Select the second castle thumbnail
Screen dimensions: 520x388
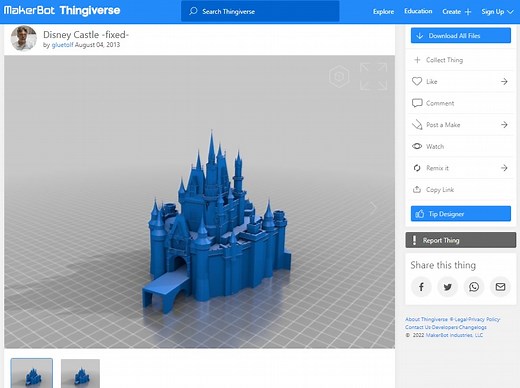point(80,373)
